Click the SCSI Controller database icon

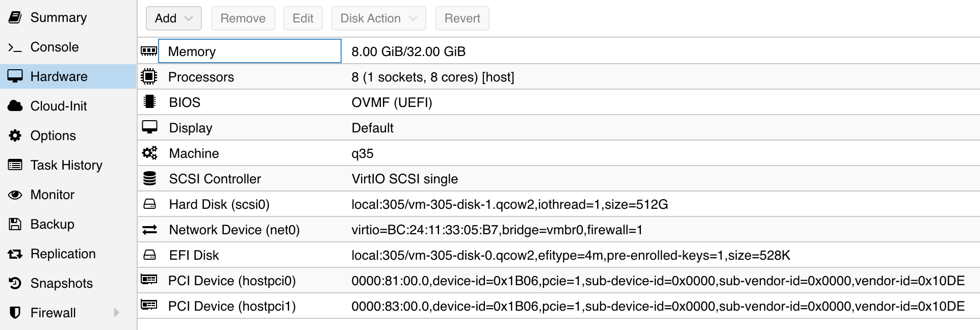149,178
